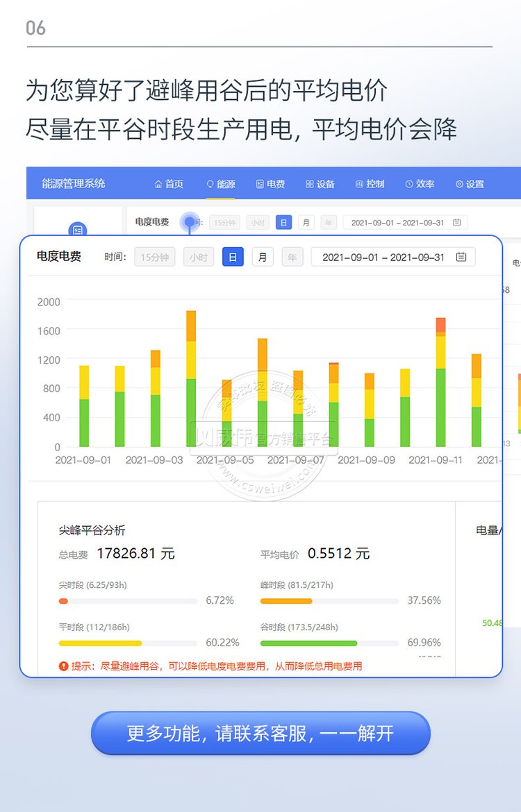This screenshot has height=812, width=521.
Task: Switch to 月 view in the enlarged panel
Action: pos(262,257)
